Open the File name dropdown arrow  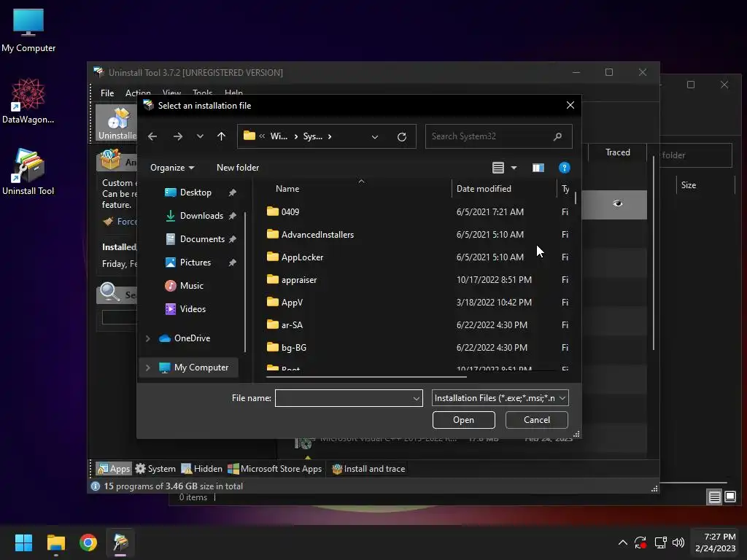click(x=417, y=398)
